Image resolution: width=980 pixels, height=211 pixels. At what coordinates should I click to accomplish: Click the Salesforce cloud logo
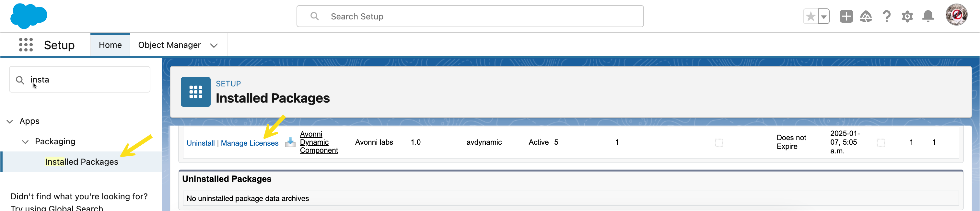29,16
